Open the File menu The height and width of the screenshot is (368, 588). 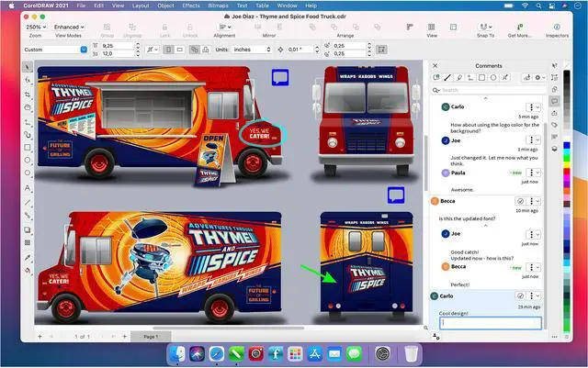81,6
